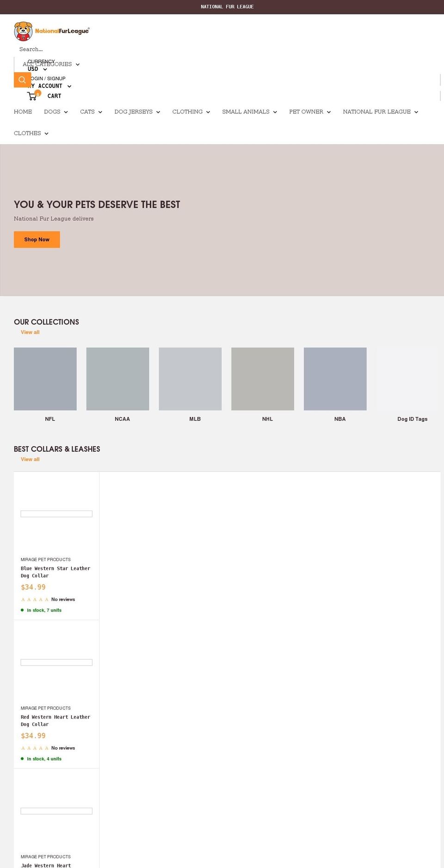View all under Our Collections
The height and width of the screenshot is (868, 444).
[30, 332]
